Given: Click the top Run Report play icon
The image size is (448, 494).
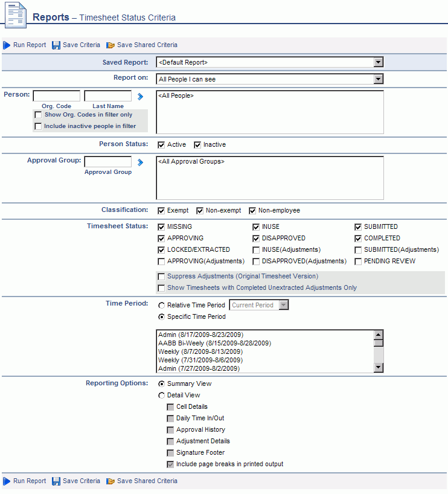Looking at the screenshot, I should point(7,45).
